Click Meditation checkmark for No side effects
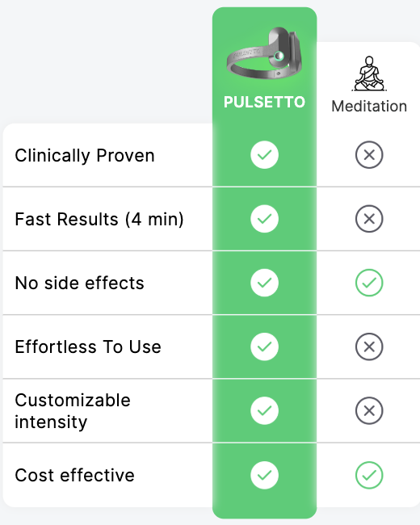This screenshot has width=420, height=525. (369, 283)
